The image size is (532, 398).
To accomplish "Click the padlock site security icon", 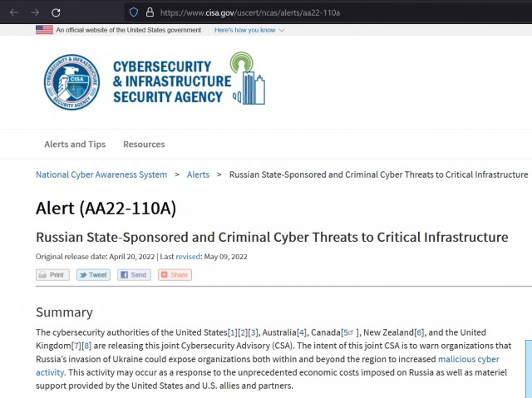I will coord(150,12).
